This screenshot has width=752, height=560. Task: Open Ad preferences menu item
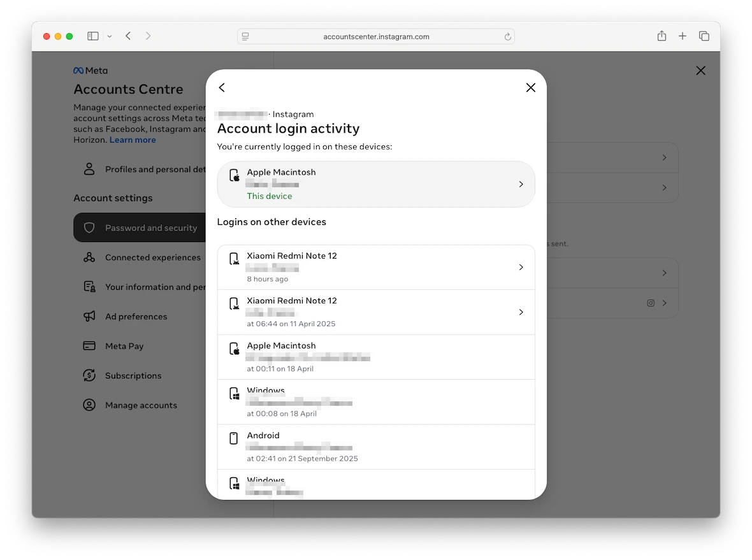(140, 317)
